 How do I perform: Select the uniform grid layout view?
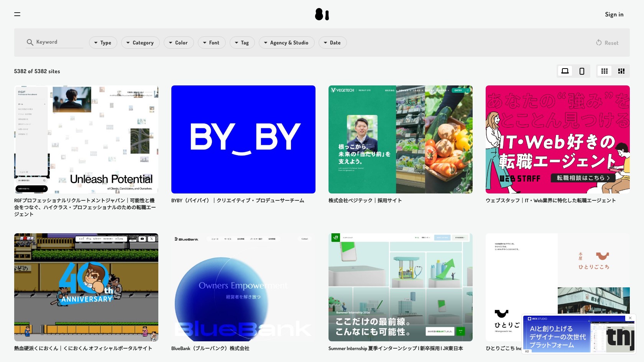(x=605, y=71)
